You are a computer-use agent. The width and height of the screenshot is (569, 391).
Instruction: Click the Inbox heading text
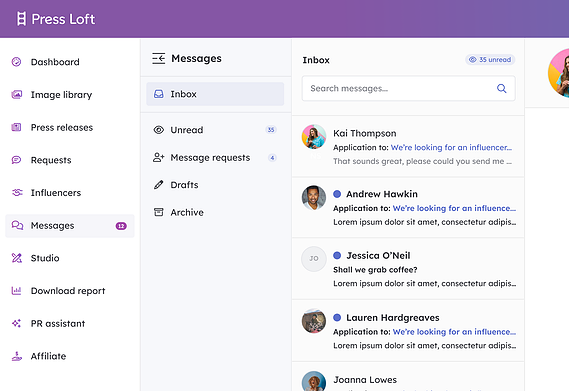coord(316,60)
